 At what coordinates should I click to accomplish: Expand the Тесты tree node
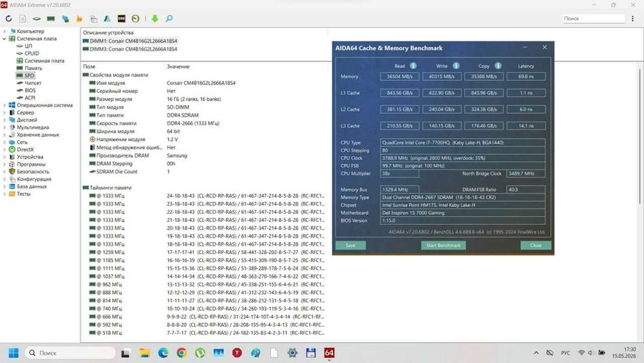click(4, 194)
